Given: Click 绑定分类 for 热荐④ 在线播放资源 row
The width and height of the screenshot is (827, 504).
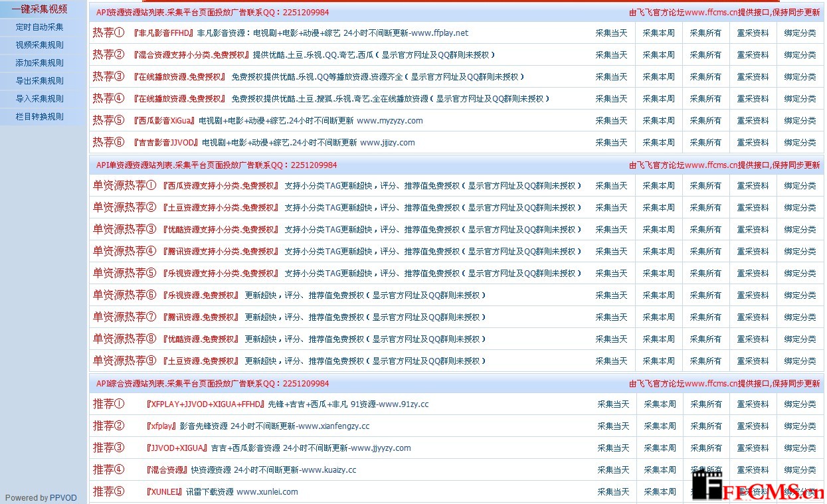Looking at the screenshot, I should 800,99.
